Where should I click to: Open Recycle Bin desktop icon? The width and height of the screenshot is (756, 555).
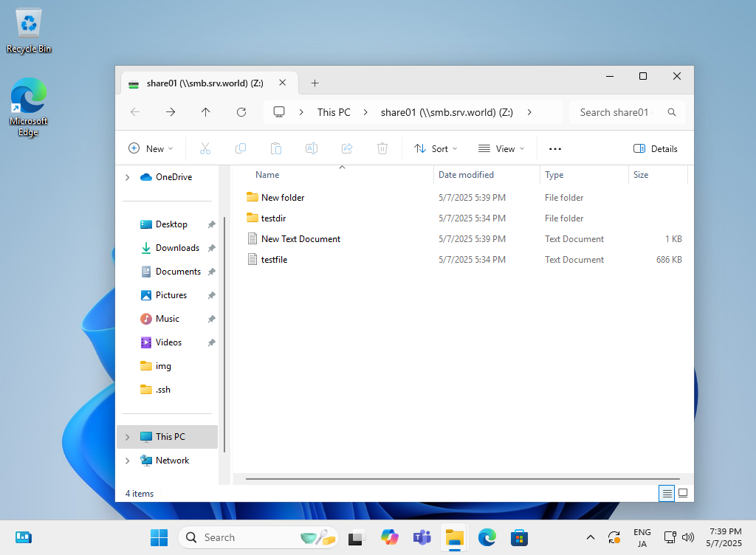29,31
